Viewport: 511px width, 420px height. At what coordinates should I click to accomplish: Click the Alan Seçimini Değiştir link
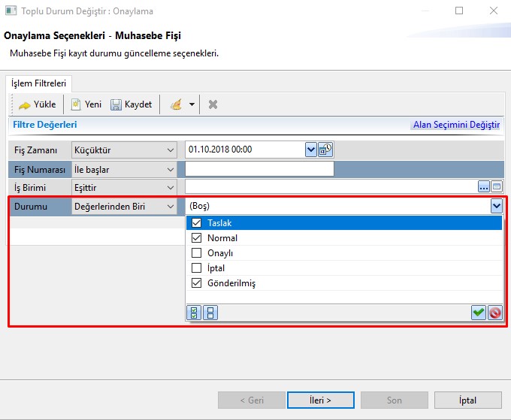(x=456, y=125)
